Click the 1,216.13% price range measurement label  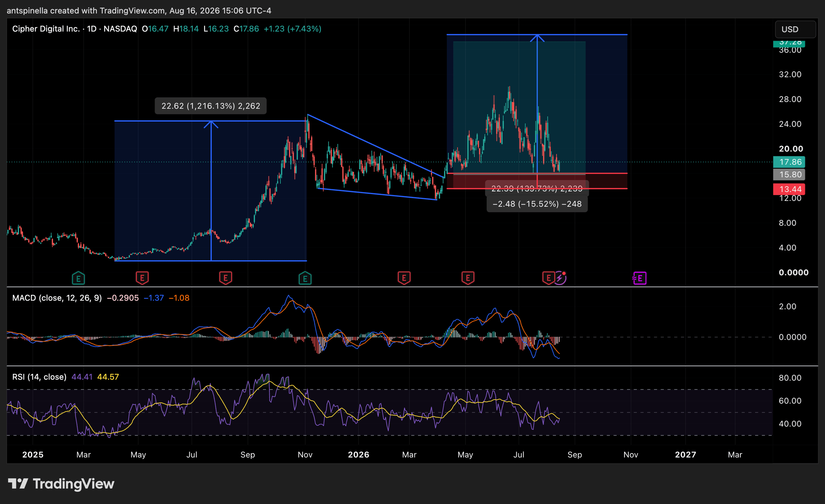pyautogui.click(x=210, y=106)
